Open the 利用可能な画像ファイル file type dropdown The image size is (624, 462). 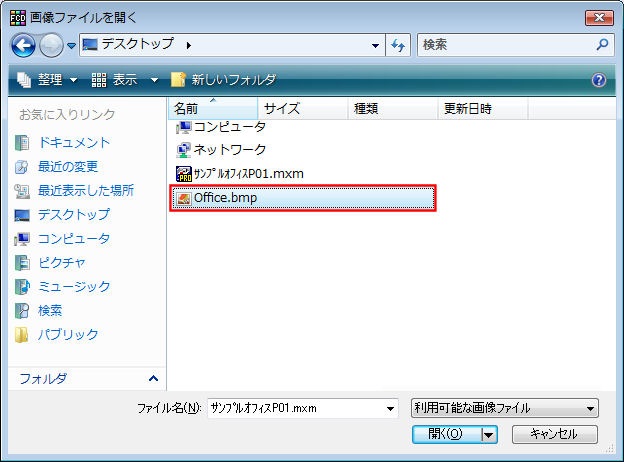coord(504,408)
